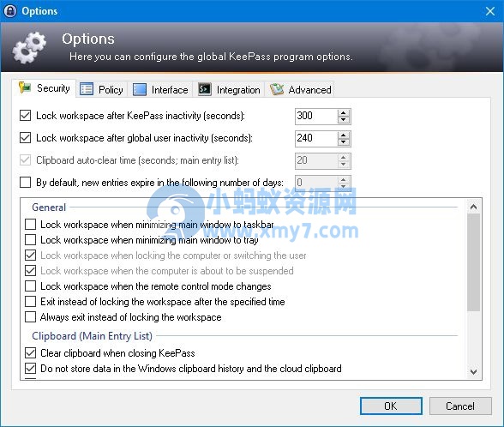Toggle lock after KeePass inactivity checkbox
This screenshot has width=504, height=427.
26,116
